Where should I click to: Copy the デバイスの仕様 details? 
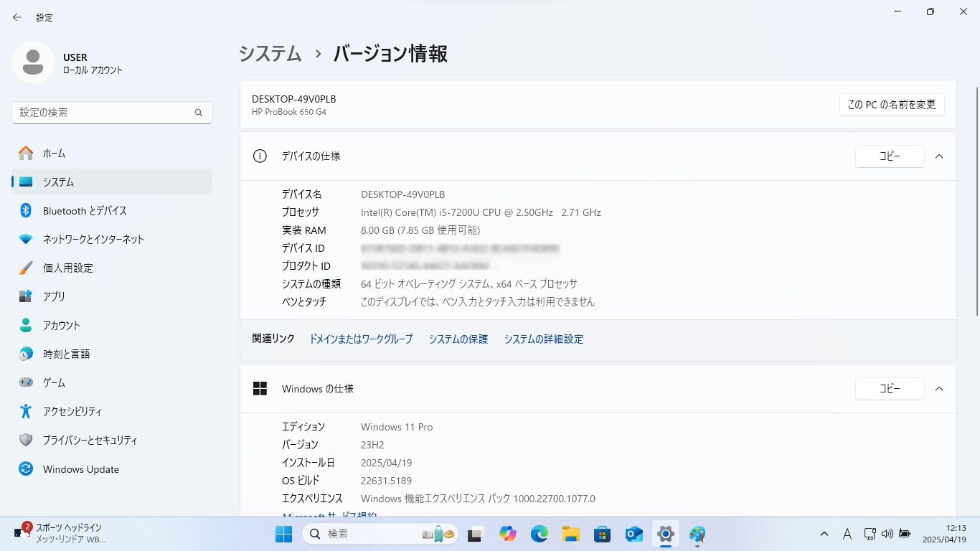click(x=890, y=156)
